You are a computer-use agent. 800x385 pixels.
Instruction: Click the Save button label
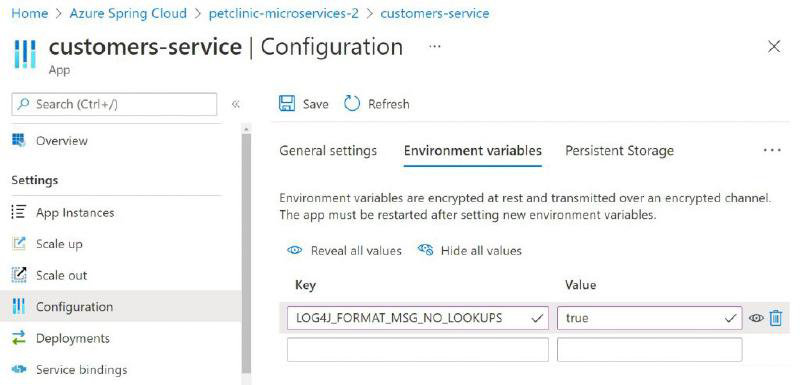315,104
